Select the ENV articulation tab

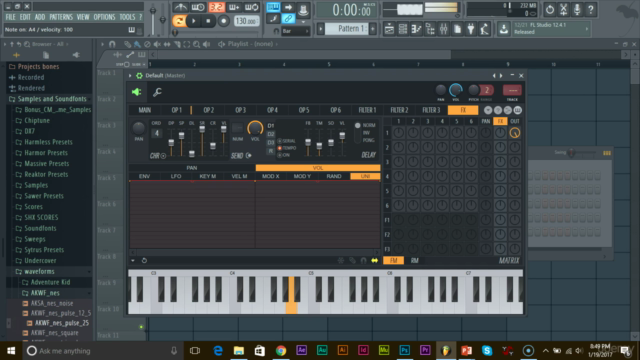coord(144,176)
